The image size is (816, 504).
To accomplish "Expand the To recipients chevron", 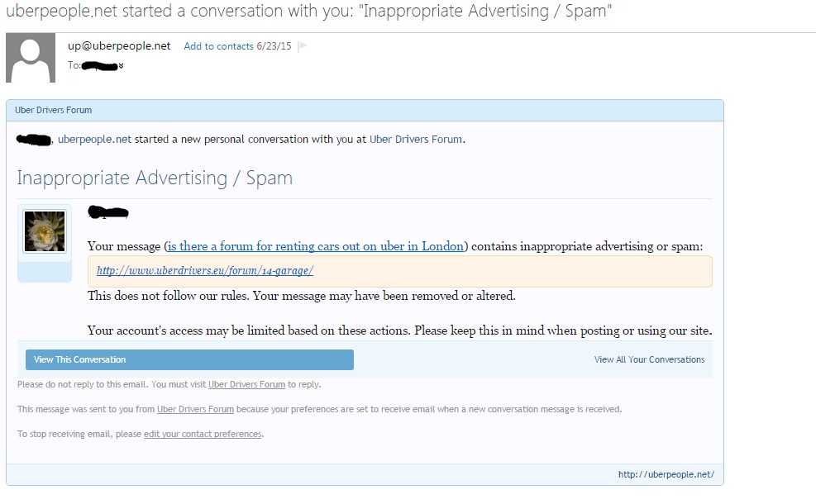I will [122, 65].
